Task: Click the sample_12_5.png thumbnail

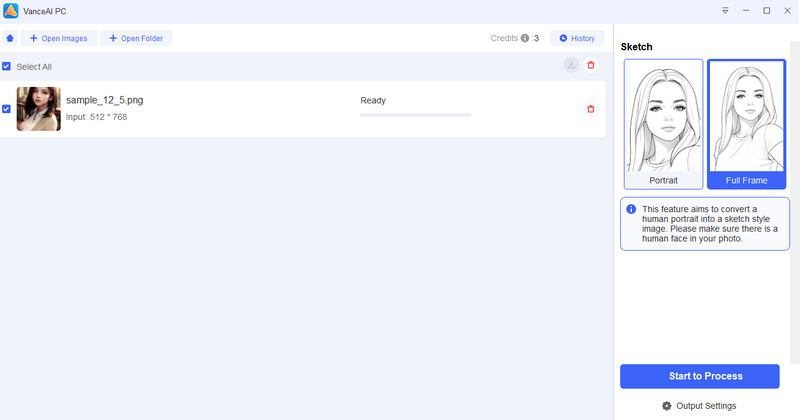Action: click(38, 109)
